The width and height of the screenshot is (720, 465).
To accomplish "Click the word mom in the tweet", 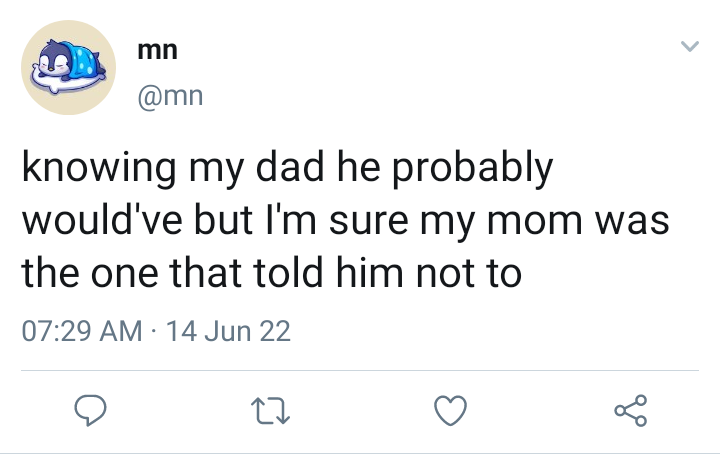I will (534, 221).
